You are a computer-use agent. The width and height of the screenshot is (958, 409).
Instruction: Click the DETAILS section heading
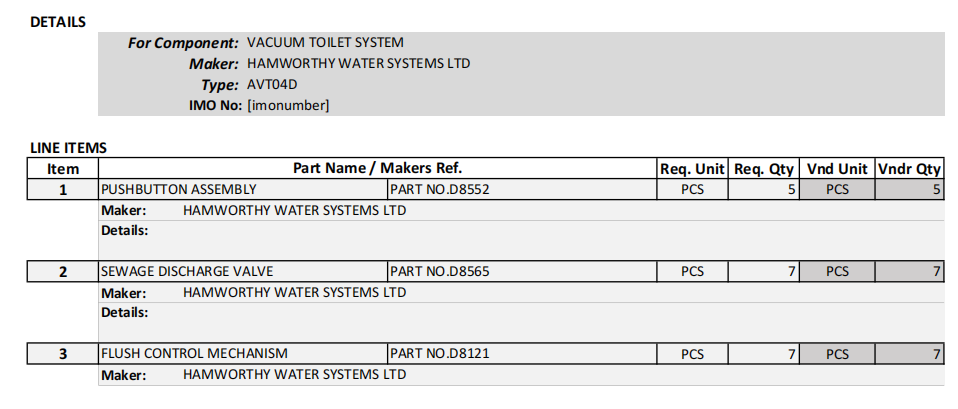(58, 22)
